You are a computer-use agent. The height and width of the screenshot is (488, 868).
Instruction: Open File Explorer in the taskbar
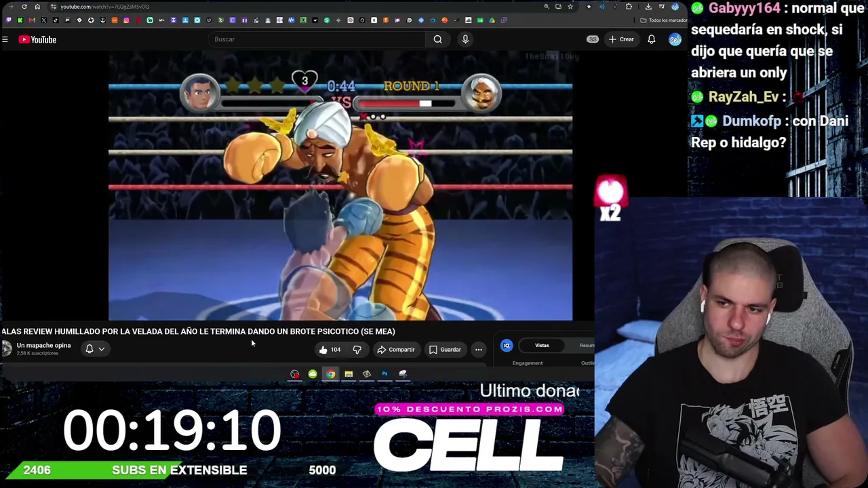pyautogui.click(x=349, y=374)
